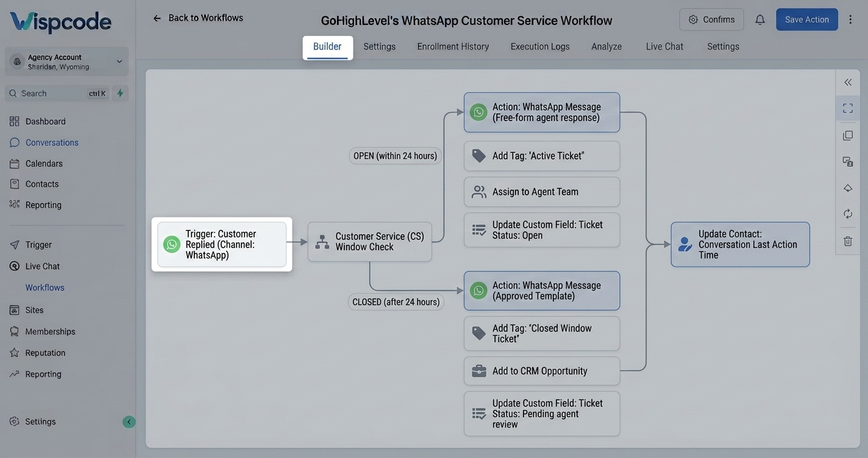Click the workflow title 'GoHighLevel's WhatsApp Customer Service Workflow'
Image resolution: width=868 pixels, height=458 pixels.
pos(466,21)
